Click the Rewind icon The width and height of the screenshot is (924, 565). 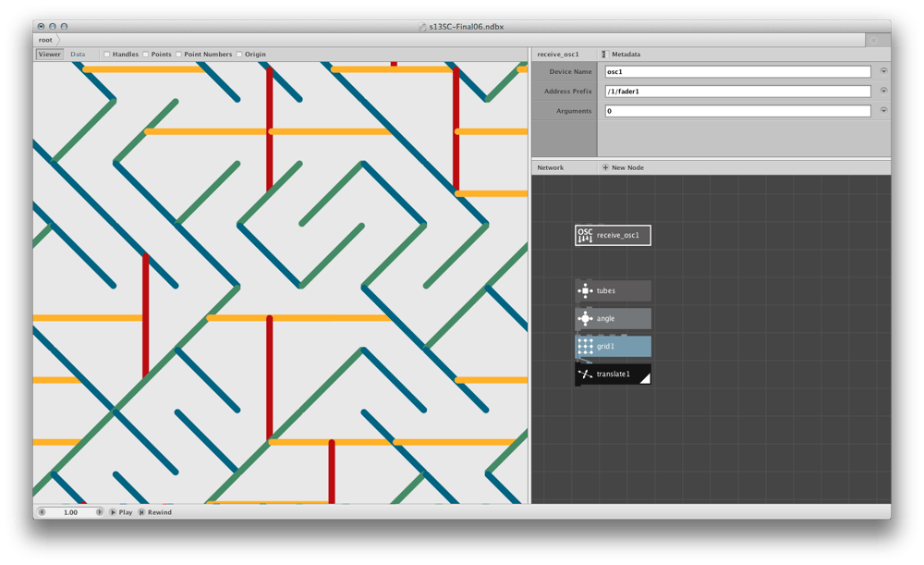141,512
